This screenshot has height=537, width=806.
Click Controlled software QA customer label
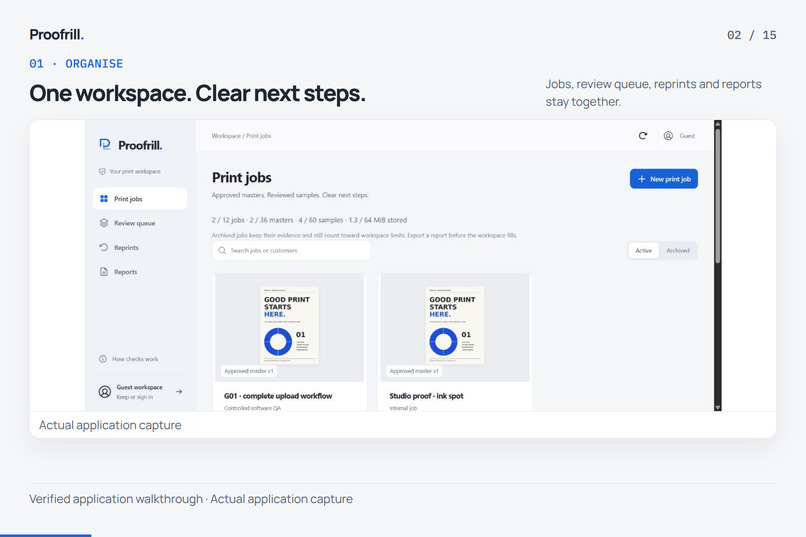point(252,408)
